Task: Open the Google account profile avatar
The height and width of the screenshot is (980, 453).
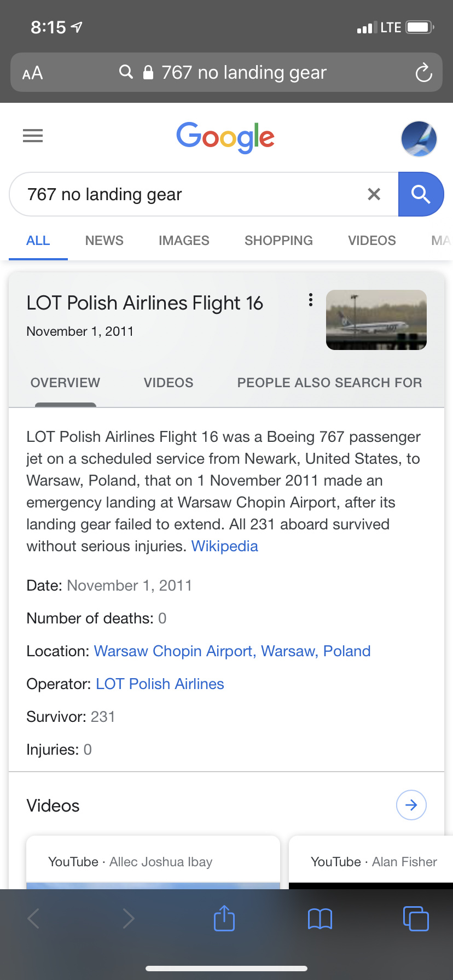Action: (x=419, y=139)
